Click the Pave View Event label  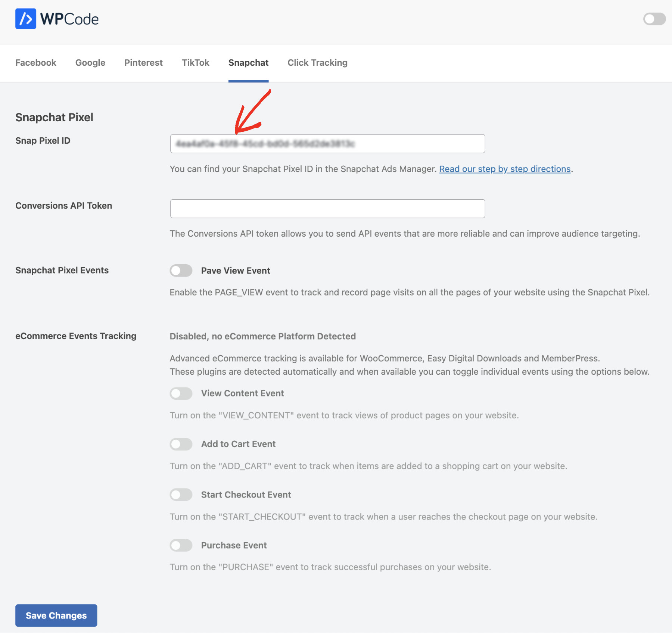pos(236,271)
